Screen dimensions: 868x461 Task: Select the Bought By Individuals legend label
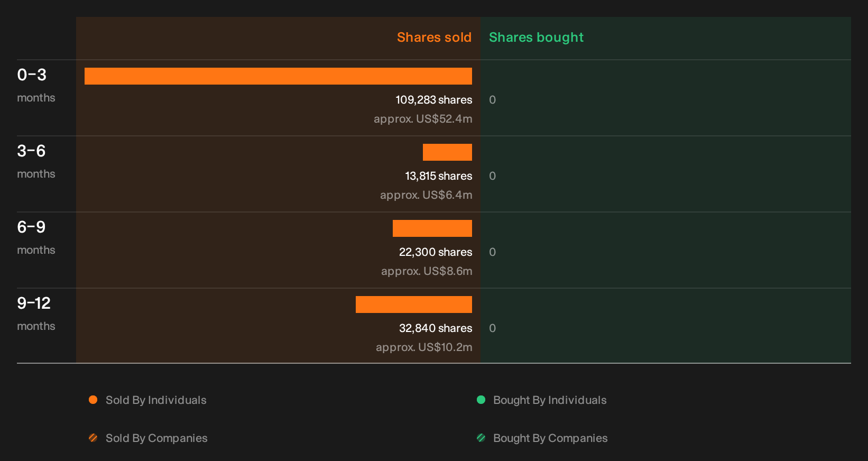(550, 400)
